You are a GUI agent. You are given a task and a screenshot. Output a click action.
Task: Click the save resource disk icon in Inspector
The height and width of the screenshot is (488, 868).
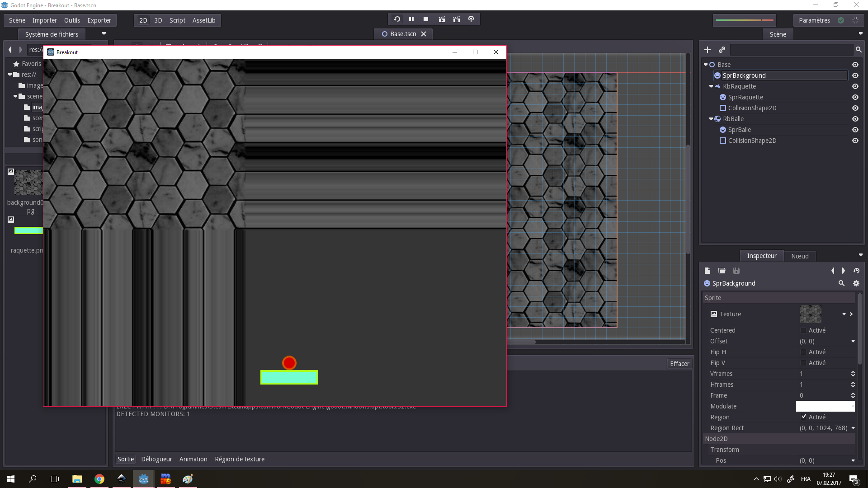736,271
